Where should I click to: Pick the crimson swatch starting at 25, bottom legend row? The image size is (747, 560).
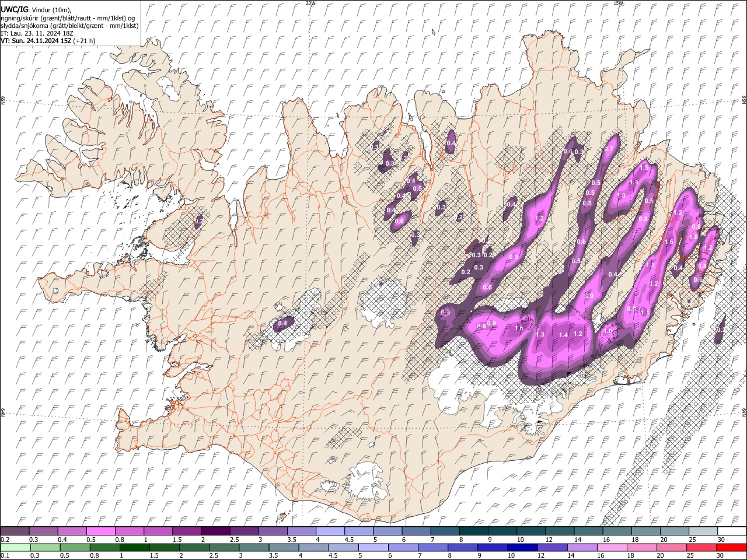pyautogui.click(x=701, y=547)
